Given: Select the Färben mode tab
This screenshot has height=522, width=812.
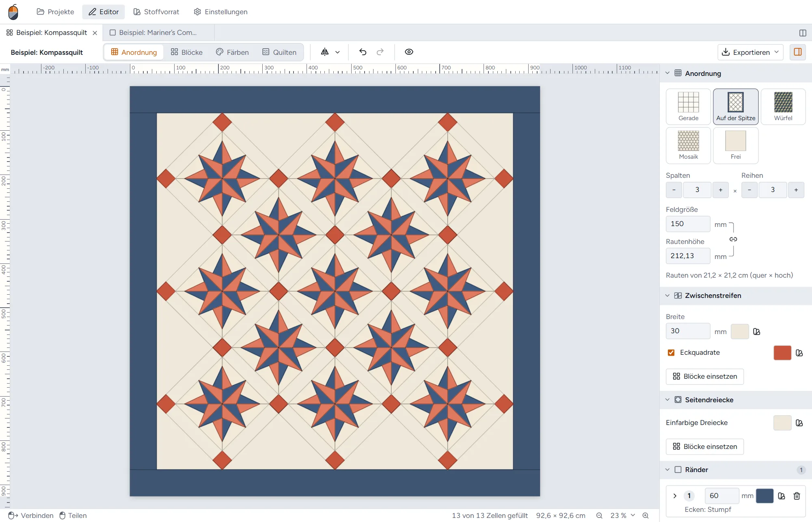Looking at the screenshot, I should point(232,52).
